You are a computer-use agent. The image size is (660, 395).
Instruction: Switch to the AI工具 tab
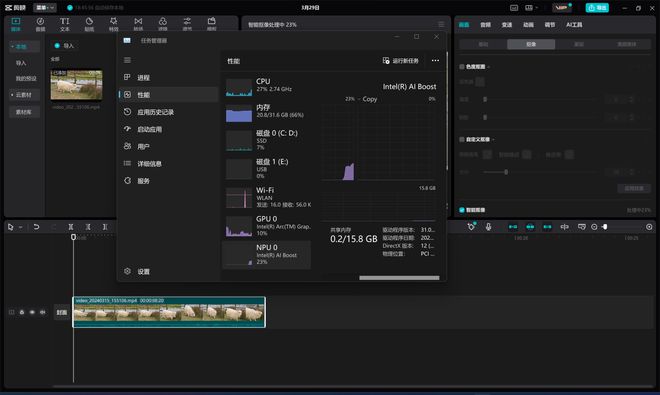tap(574, 25)
